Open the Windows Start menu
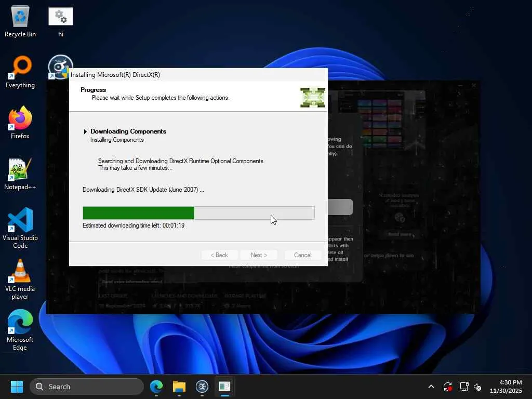 coord(17,387)
